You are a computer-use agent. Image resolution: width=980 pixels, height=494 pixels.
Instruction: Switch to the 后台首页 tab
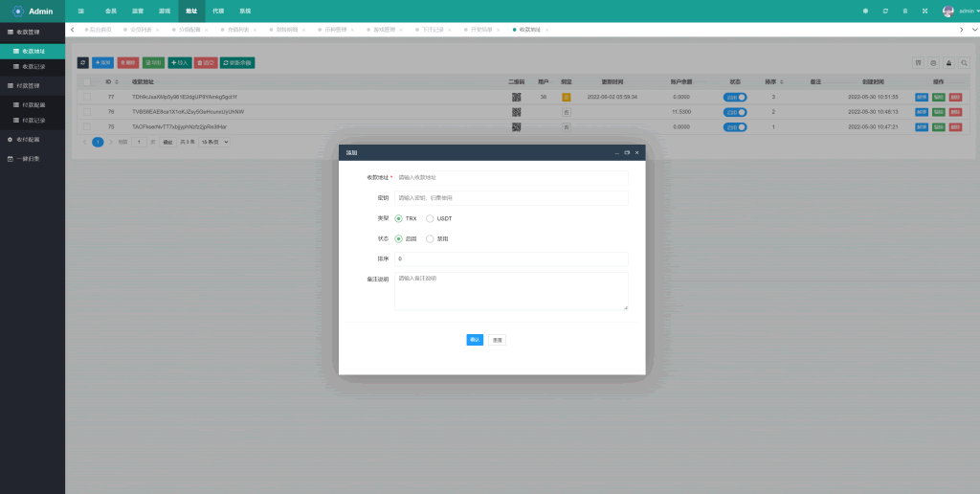pos(100,30)
